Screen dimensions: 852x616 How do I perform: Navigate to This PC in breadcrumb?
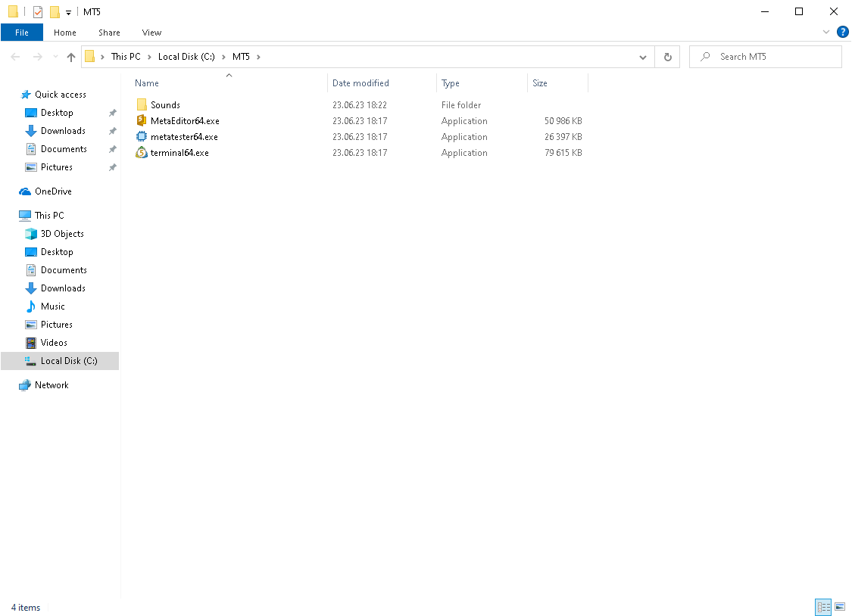tap(126, 57)
